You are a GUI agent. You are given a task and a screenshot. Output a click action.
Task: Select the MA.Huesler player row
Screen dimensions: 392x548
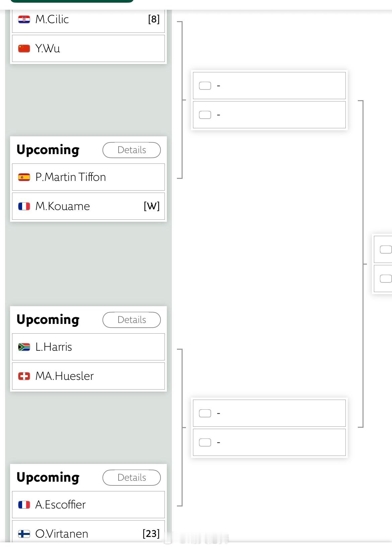pos(88,376)
